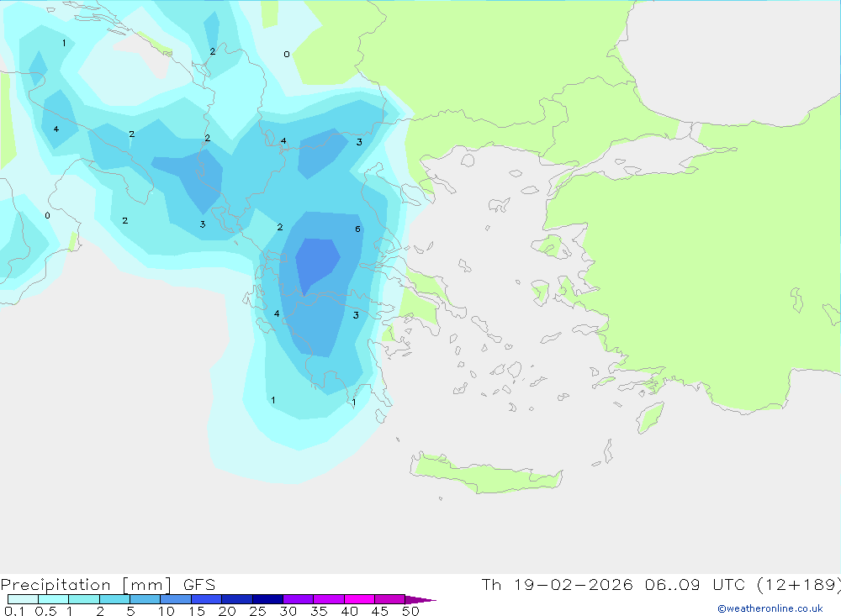
Task: Click the '15' legend scale label
Action: pos(197,611)
